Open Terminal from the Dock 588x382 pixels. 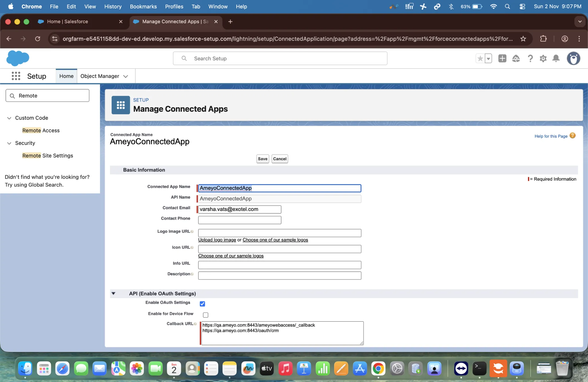pos(479,369)
